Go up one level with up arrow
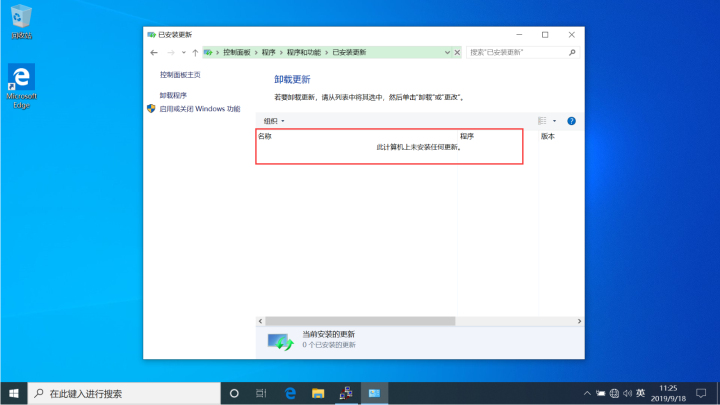This screenshot has height=405, width=720. coord(195,53)
